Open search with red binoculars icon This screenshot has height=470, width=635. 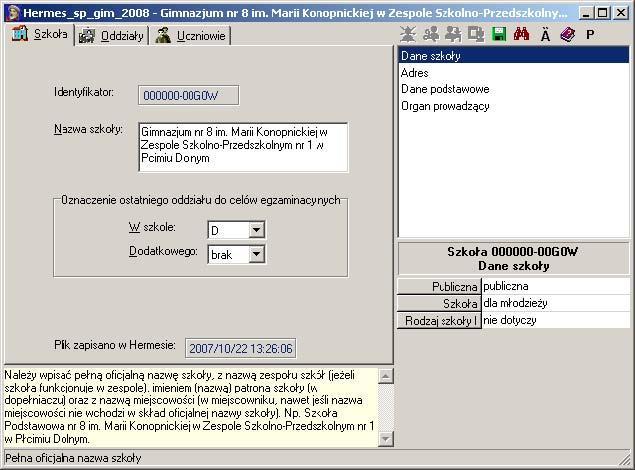[x=522, y=34]
